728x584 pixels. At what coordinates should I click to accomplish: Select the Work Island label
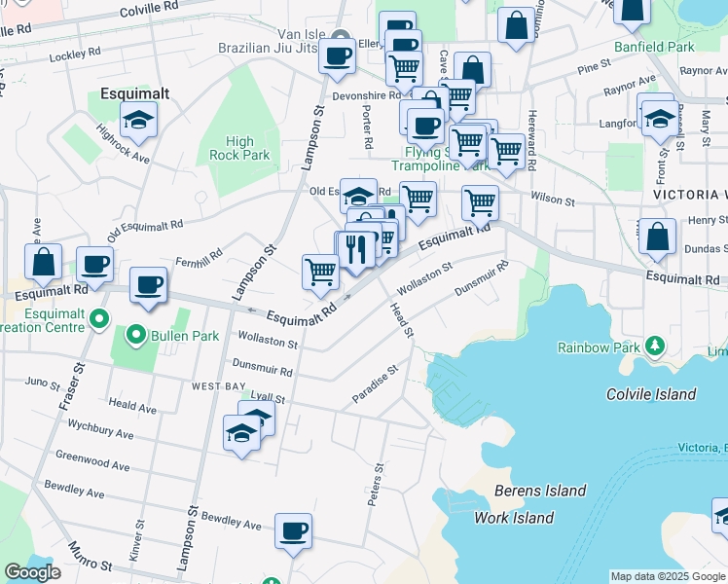coord(514,518)
